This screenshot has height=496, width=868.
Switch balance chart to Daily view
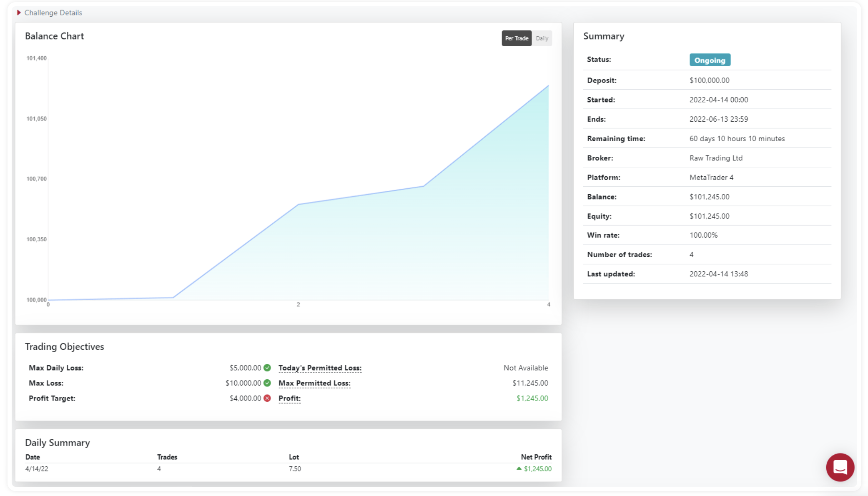point(542,38)
